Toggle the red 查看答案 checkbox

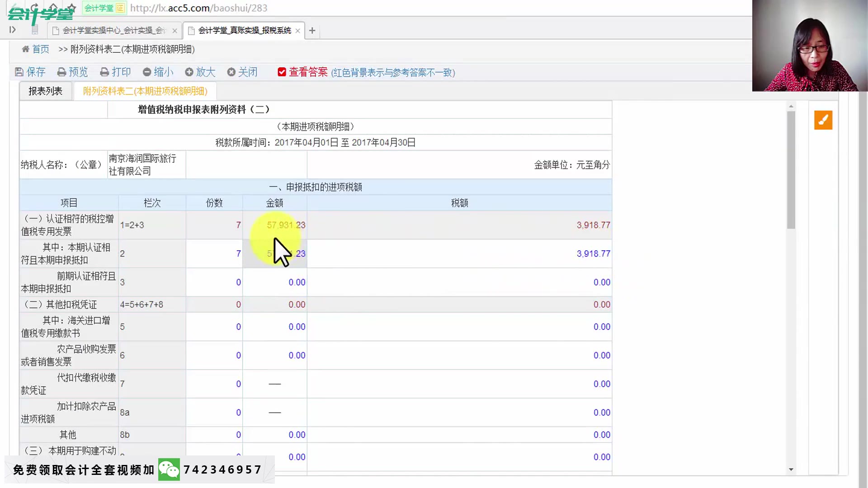[x=282, y=72]
